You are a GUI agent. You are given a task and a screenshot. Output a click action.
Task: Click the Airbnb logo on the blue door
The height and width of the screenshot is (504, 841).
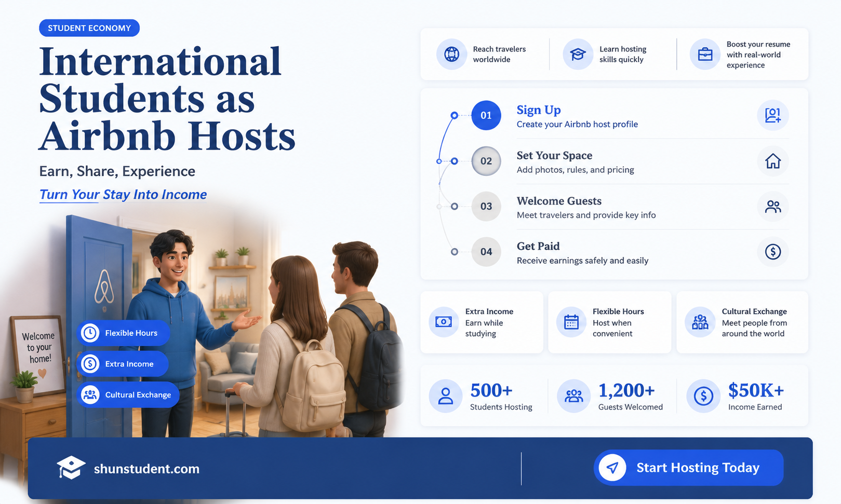click(x=104, y=287)
